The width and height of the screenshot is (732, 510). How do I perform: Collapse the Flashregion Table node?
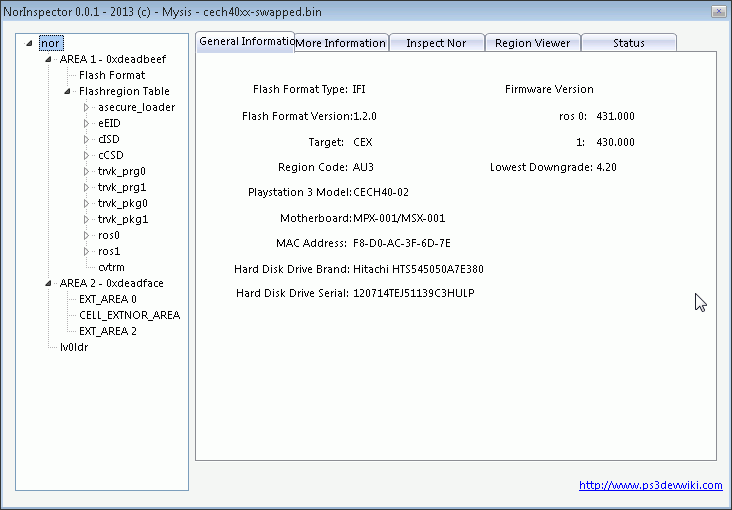(x=68, y=91)
